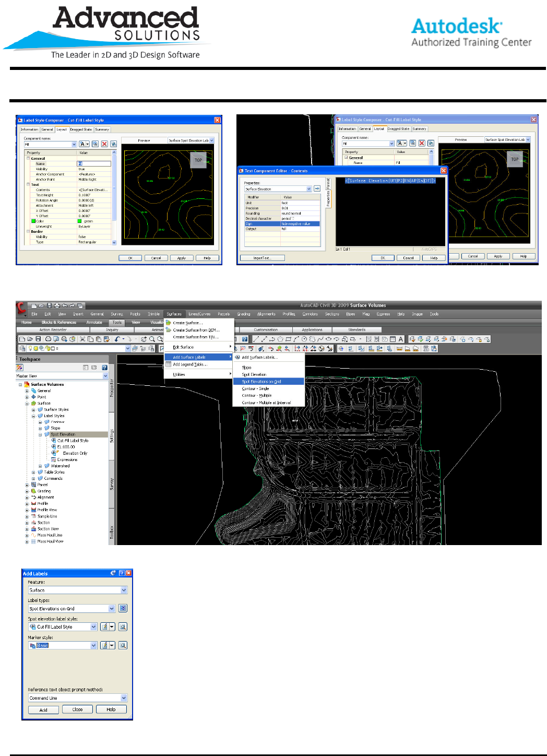Click property grid scrollbar down arrow
The image size is (547, 756).
tap(114, 242)
